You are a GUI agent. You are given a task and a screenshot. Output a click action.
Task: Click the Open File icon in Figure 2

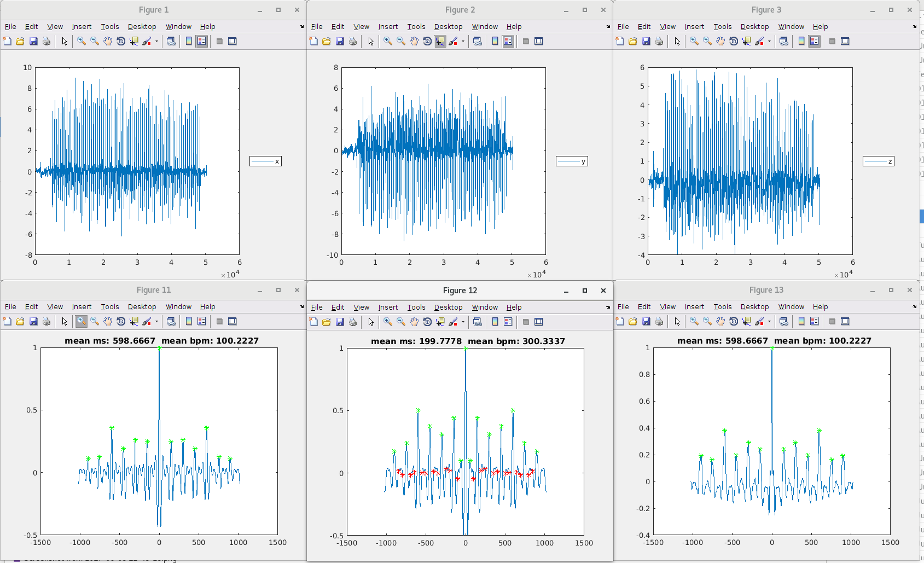(x=327, y=41)
